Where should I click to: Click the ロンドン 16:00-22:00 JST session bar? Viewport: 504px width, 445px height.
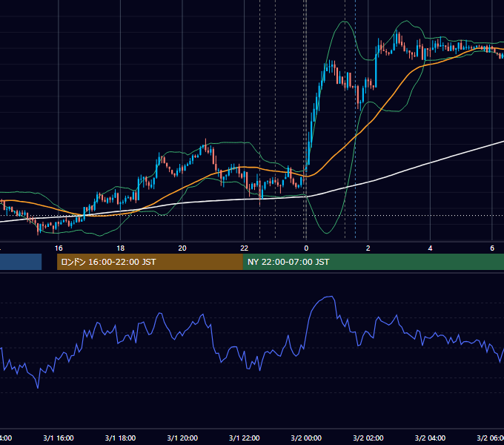coord(150,262)
